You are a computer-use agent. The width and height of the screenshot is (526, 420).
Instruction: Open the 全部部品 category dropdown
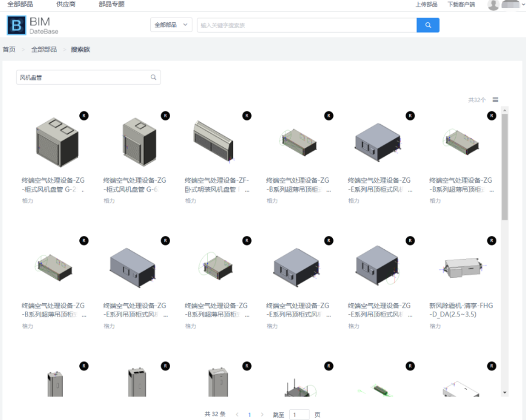(x=171, y=25)
